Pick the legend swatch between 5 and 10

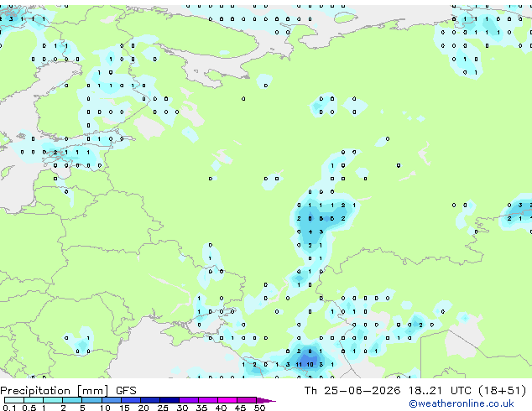[x=91, y=400]
